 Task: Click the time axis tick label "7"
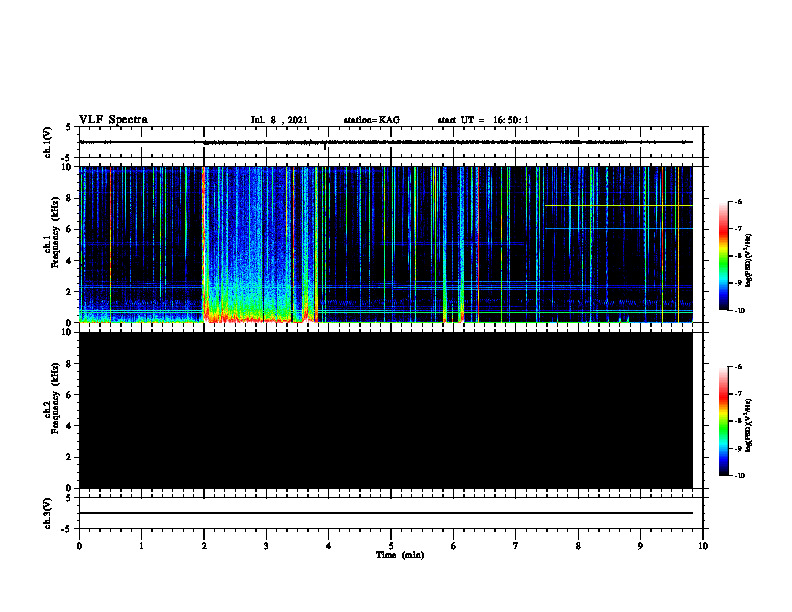pos(516,545)
